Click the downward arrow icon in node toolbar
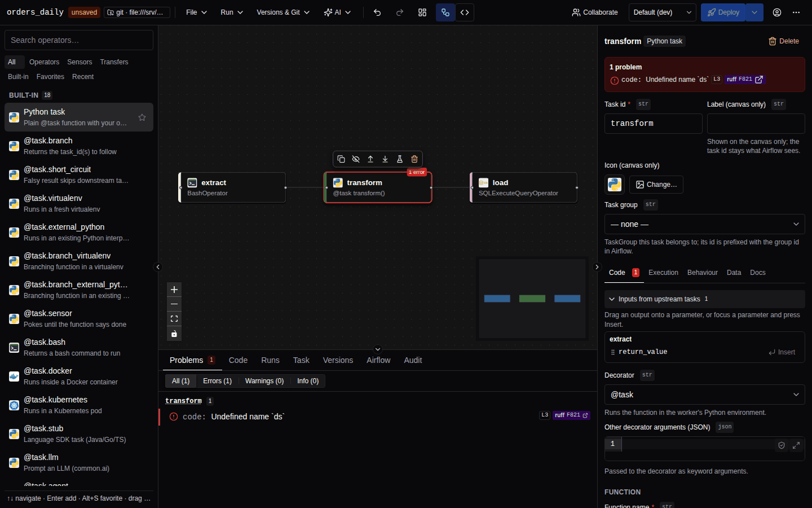This screenshot has width=812, height=508. coord(385,159)
